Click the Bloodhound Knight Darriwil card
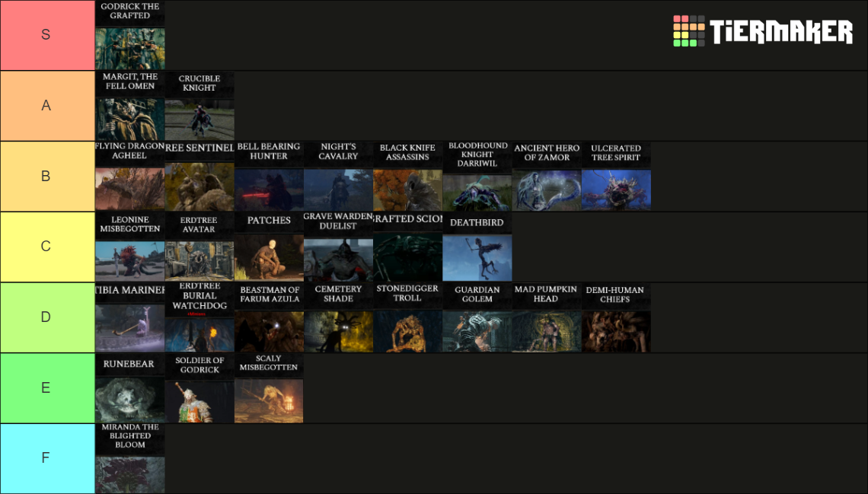868x494 pixels. point(477,176)
